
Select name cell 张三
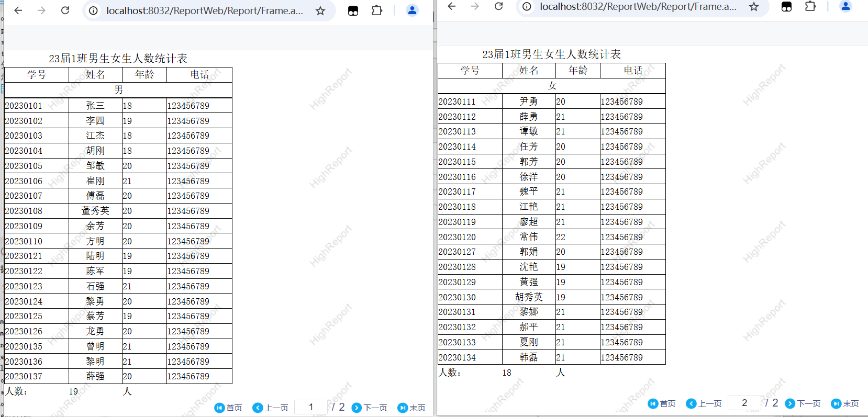[95, 106]
